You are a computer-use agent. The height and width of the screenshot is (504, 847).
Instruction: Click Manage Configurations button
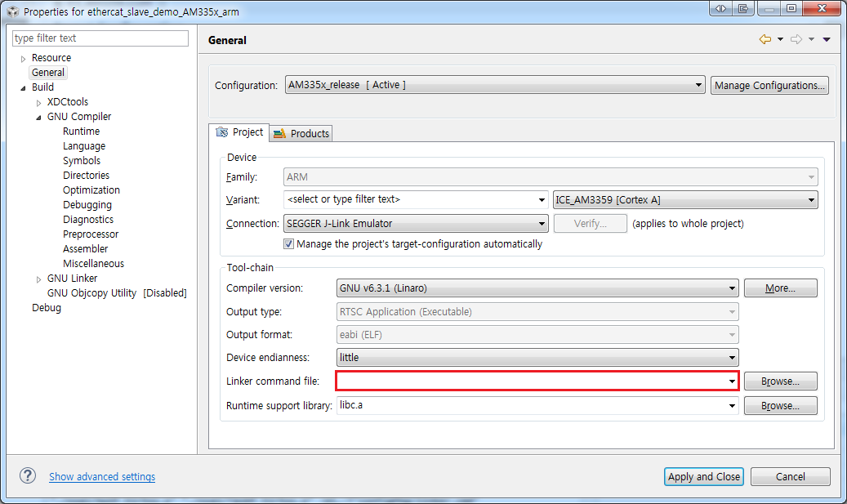pos(769,85)
